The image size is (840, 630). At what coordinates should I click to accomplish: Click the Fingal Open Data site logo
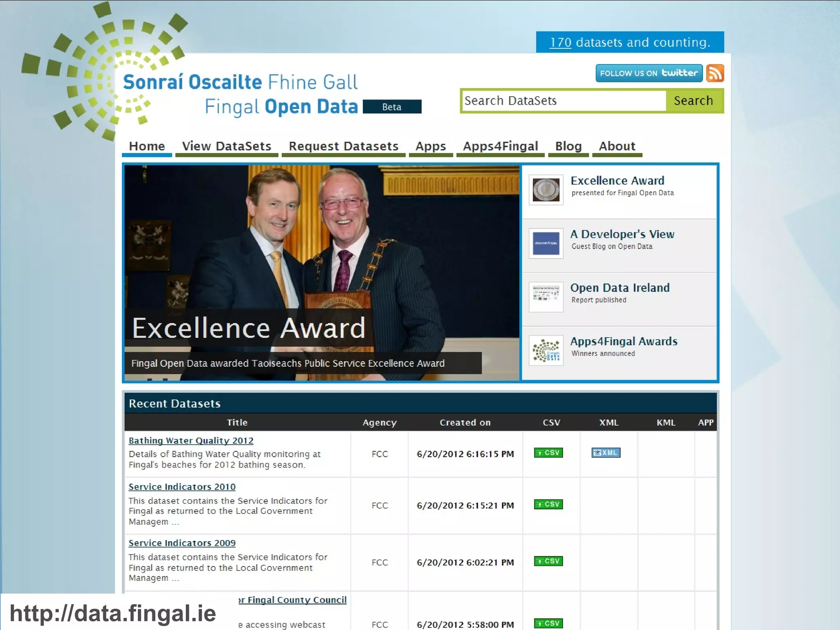point(240,94)
